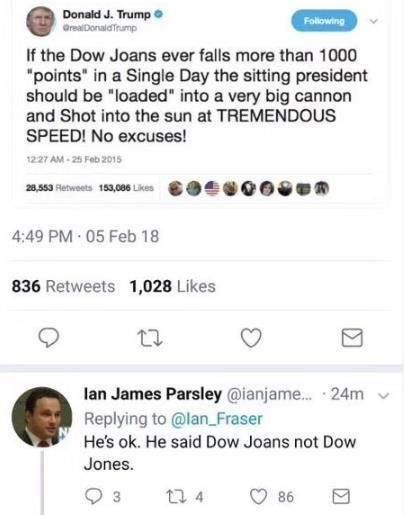
Task: Like Ian James Parsley's reply with heart
Action: point(259,497)
